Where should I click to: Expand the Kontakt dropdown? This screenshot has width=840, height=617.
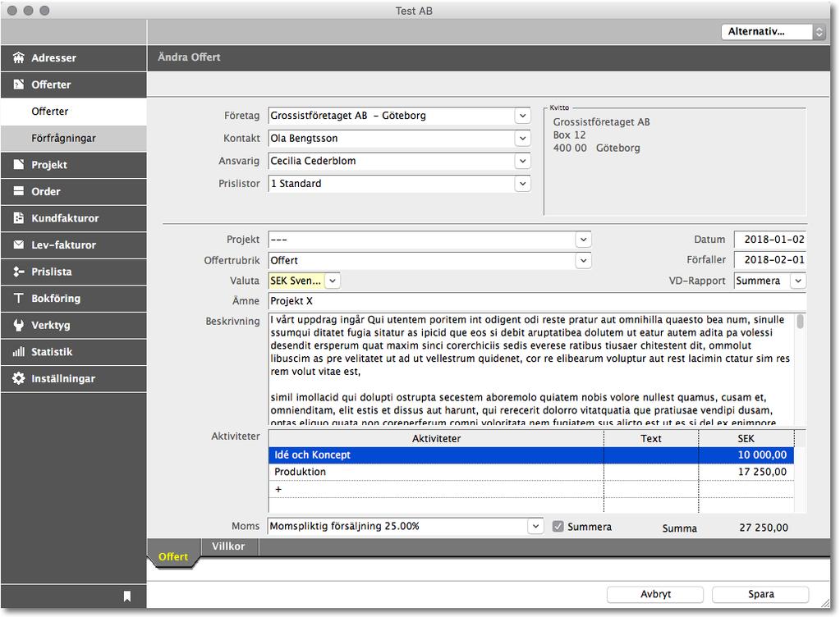point(522,138)
